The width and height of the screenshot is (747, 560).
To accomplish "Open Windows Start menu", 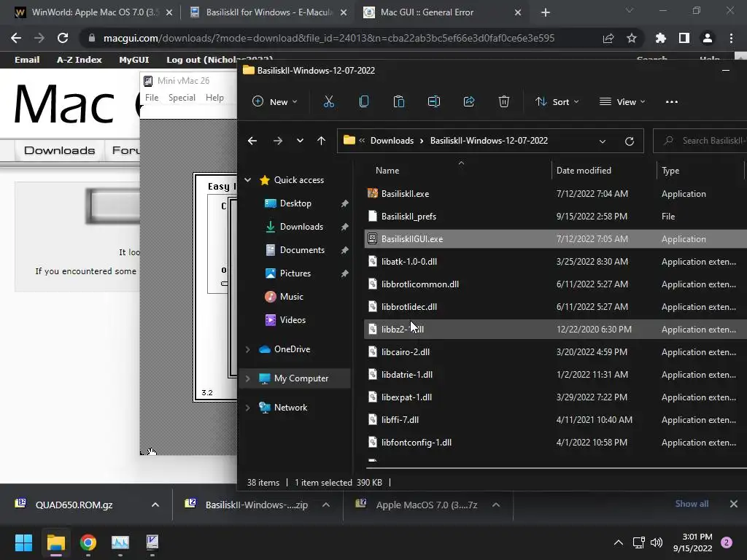I will (x=23, y=542).
